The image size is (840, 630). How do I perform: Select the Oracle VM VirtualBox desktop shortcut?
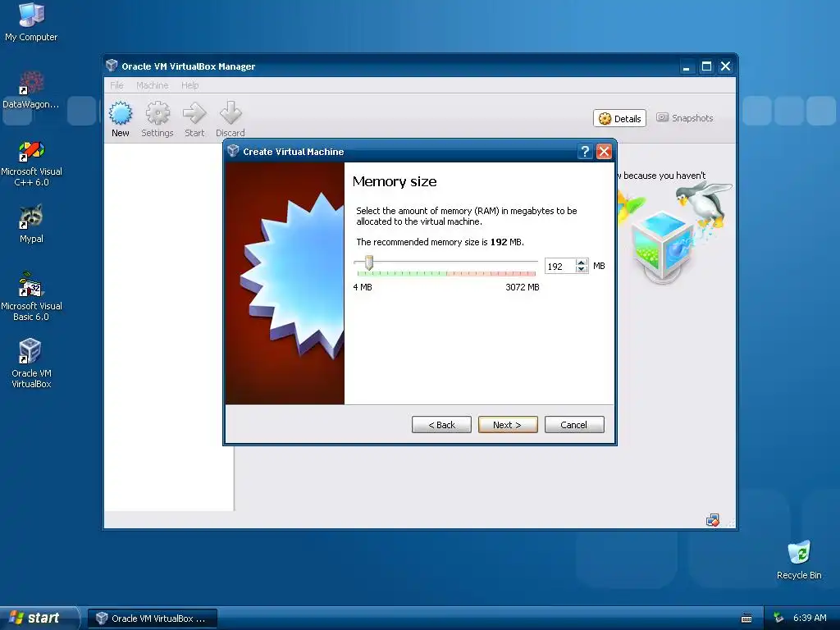31,363
